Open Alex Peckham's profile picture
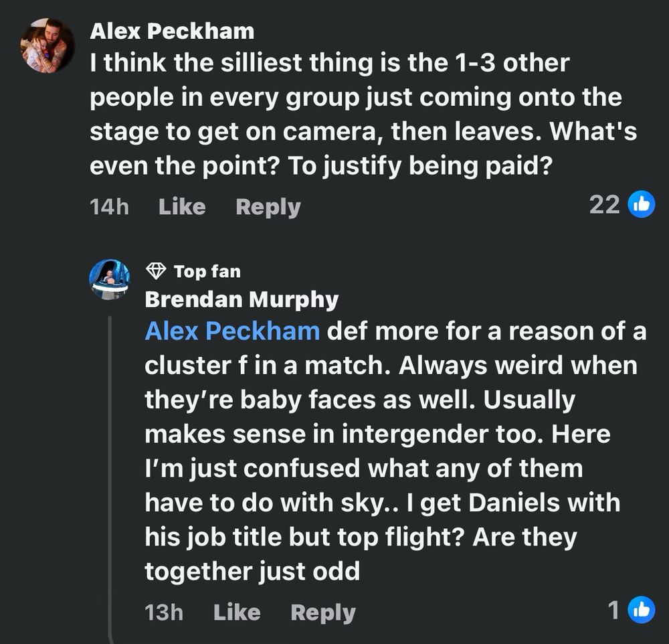669x644 pixels. pos(47,46)
